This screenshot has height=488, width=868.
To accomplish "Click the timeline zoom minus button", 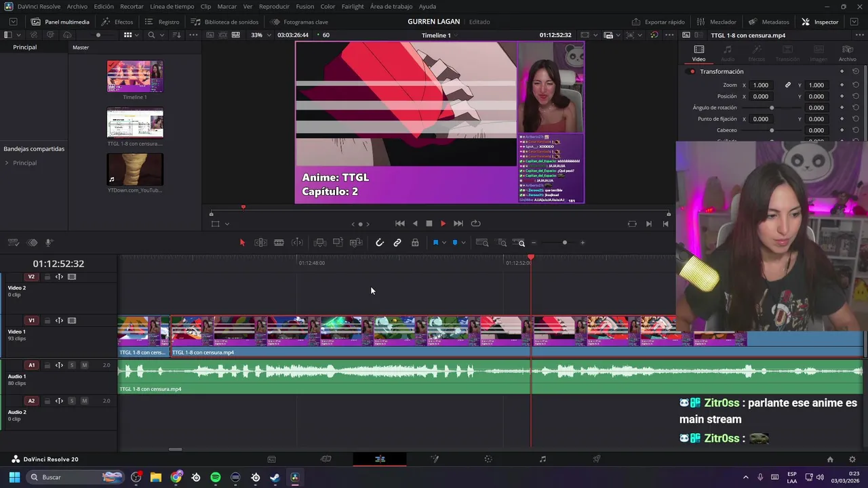I will (x=534, y=243).
